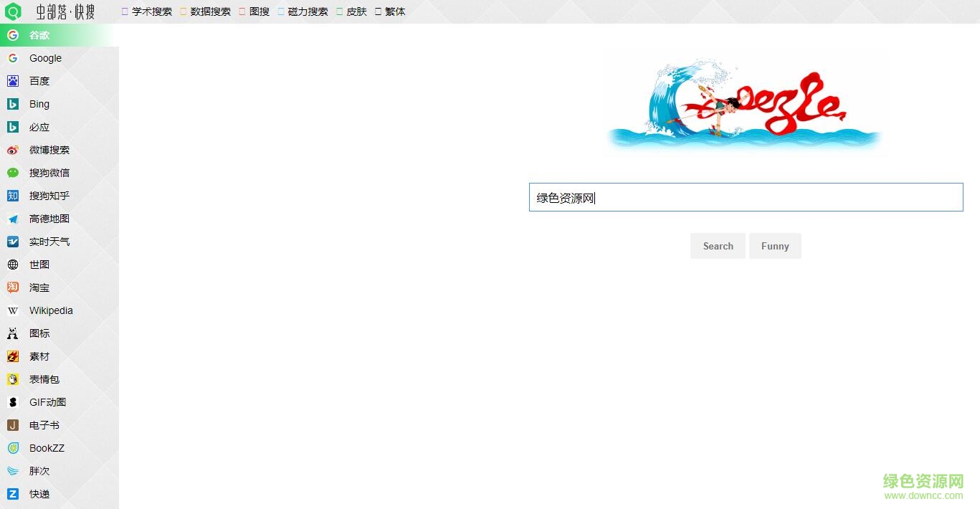
Task: Click the Funny button
Action: tap(775, 246)
